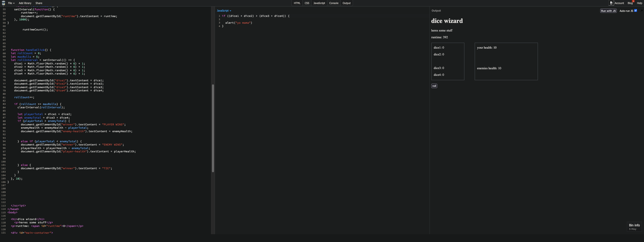Viewport: 644px width, 242px height.
Task: Open Add library menu
Action: coord(25,3)
